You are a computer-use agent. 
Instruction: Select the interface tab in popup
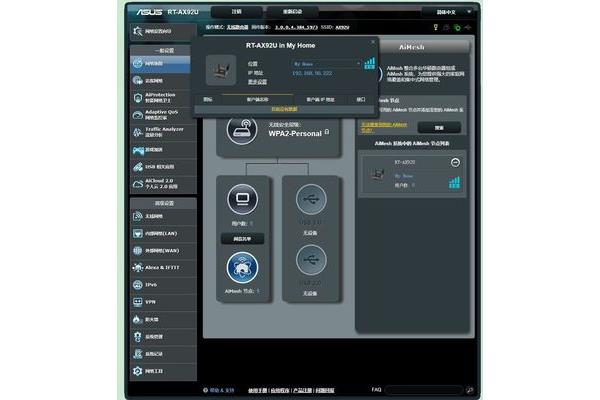[361, 100]
